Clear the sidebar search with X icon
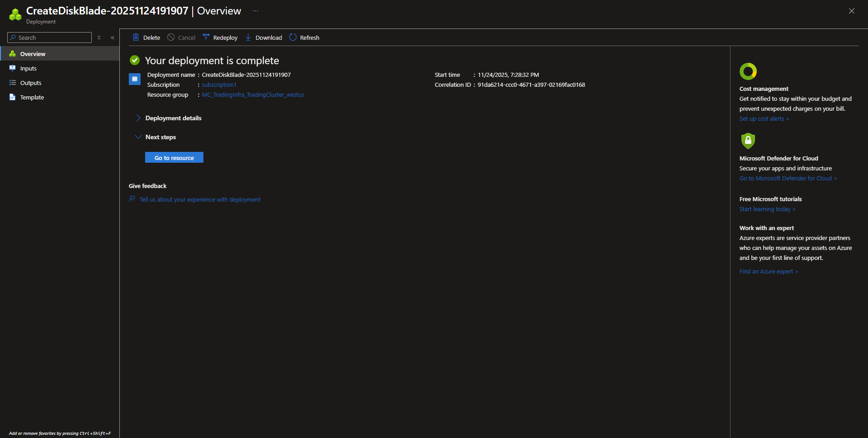Image resolution: width=868 pixels, height=438 pixels. click(x=99, y=38)
